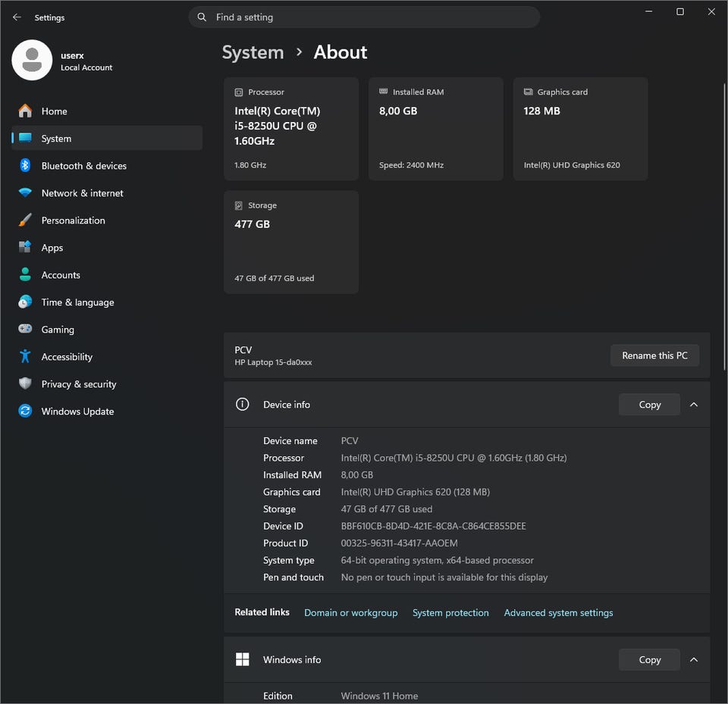Viewport: 728px width, 704px height.
Task: Collapse the Windows info section
Action: (694, 659)
